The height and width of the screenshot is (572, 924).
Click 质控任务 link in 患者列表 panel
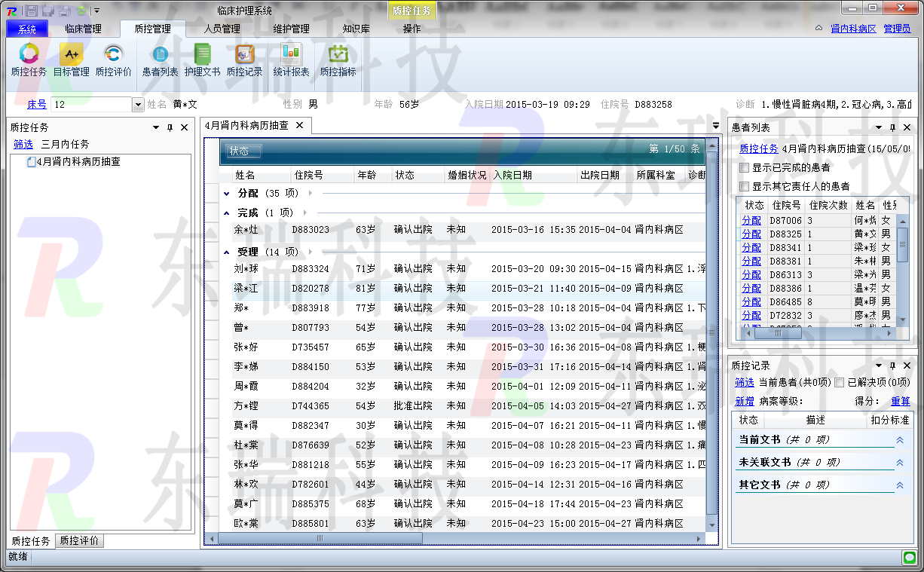759,148
